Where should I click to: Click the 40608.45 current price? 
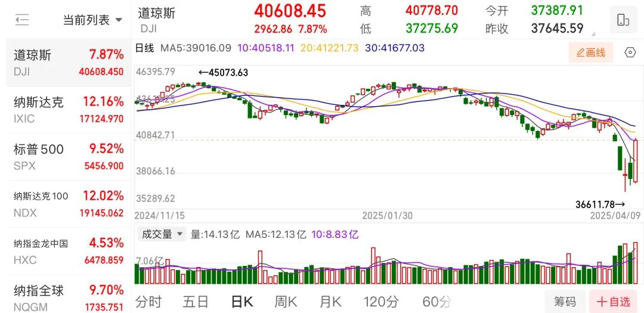pos(290,11)
